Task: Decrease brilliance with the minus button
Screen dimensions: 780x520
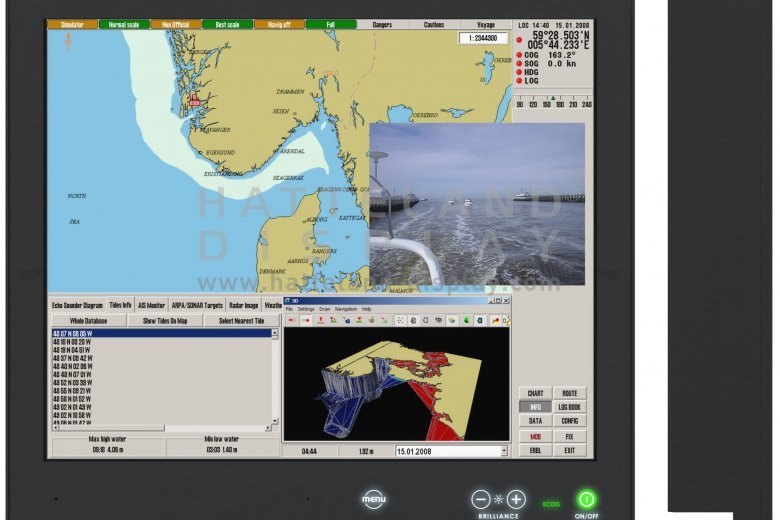Action: tap(481, 499)
